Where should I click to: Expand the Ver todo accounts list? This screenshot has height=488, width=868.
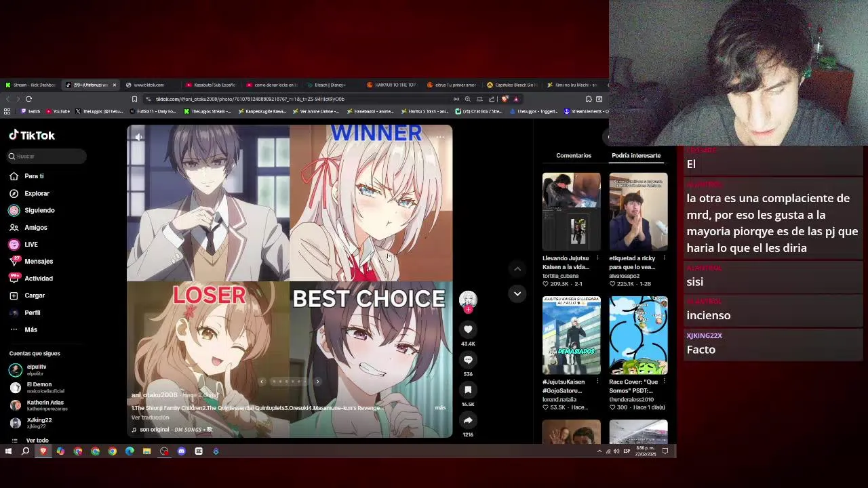[31, 441]
